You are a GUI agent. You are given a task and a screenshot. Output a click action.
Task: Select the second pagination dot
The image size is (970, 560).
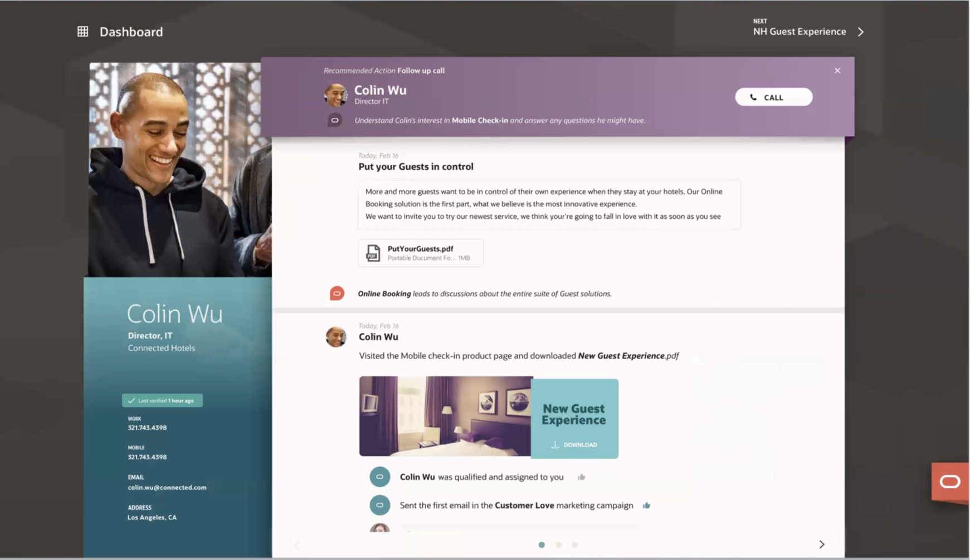tap(558, 545)
